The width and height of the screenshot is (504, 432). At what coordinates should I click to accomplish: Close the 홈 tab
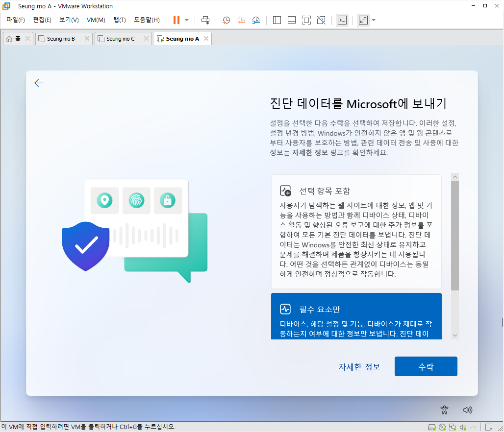27,39
